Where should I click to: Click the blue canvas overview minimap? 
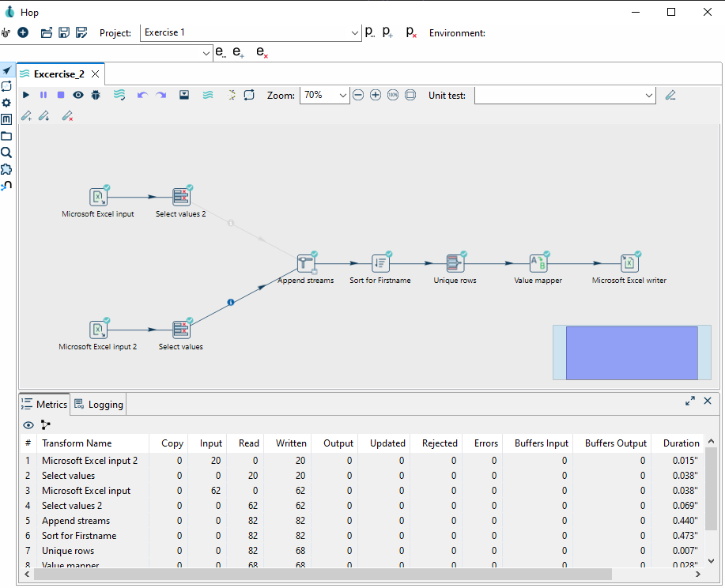(x=632, y=352)
